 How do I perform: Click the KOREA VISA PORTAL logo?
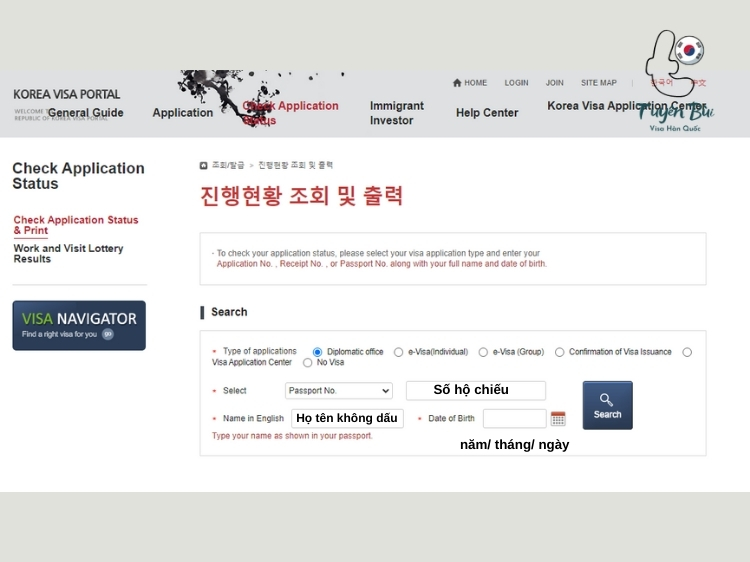(66, 94)
